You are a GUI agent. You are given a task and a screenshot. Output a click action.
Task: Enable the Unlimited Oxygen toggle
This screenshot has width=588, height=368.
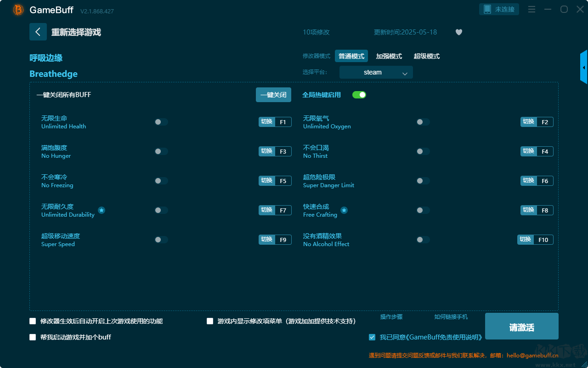coord(423,122)
